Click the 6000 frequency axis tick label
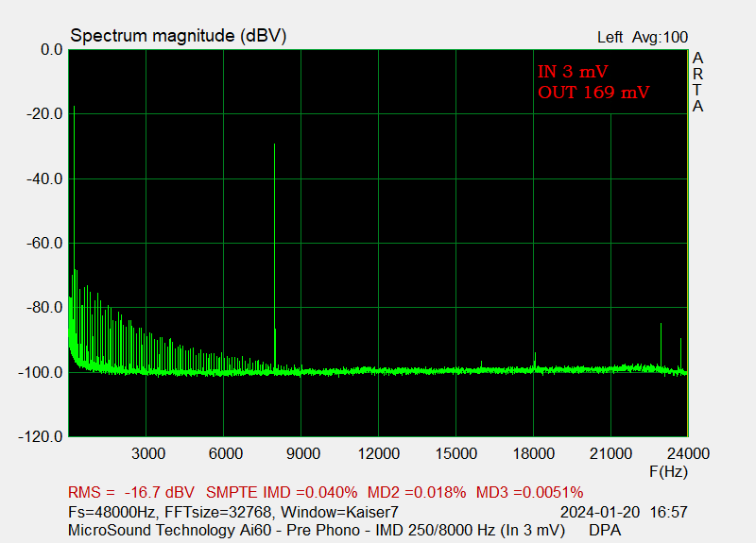 (x=226, y=453)
